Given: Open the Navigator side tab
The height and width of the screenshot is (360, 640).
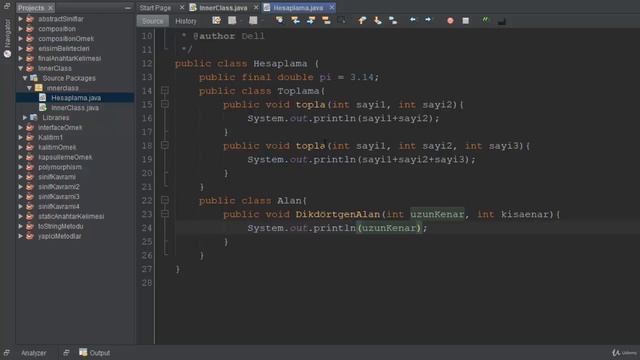Looking at the screenshot, I should 7,38.
